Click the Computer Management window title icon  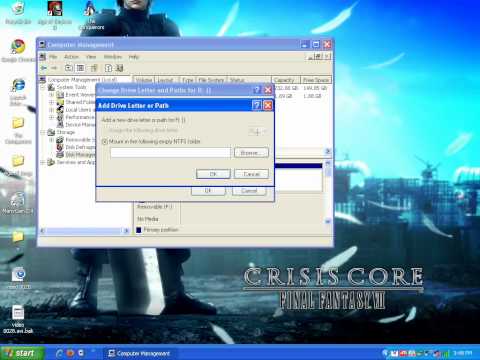pos(42,44)
